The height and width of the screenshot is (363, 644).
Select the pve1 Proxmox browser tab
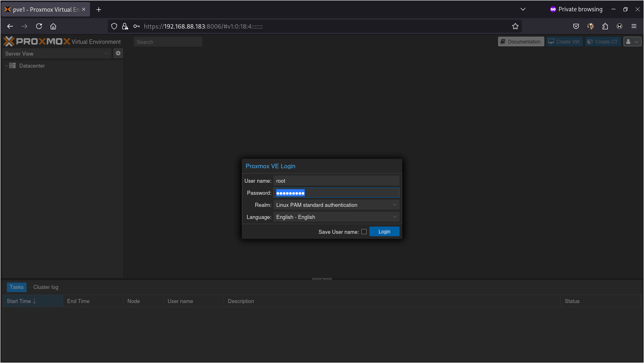click(45, 9)
